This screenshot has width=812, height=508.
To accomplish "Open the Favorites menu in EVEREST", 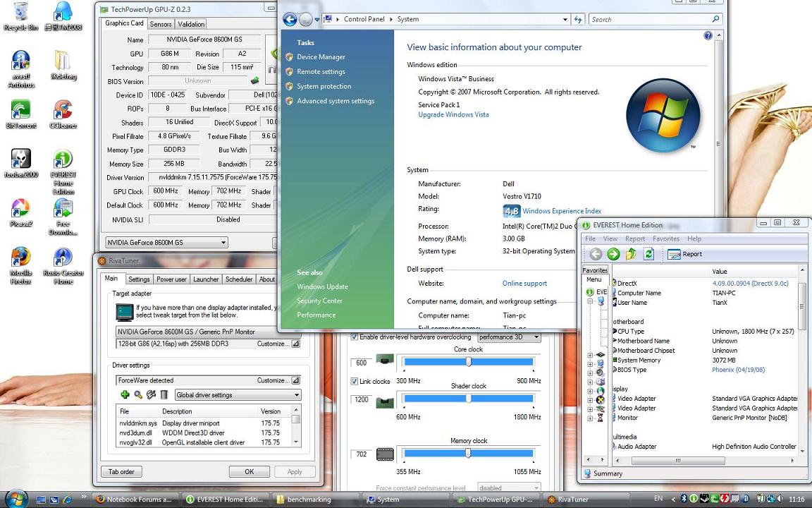I will click(665, 239).
